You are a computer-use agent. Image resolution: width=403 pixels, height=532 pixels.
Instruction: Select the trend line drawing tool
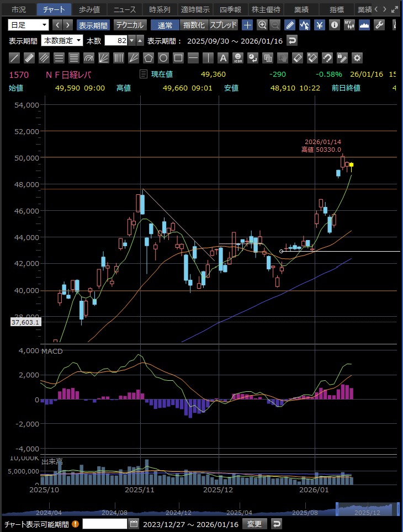click(x=15, y=58)
